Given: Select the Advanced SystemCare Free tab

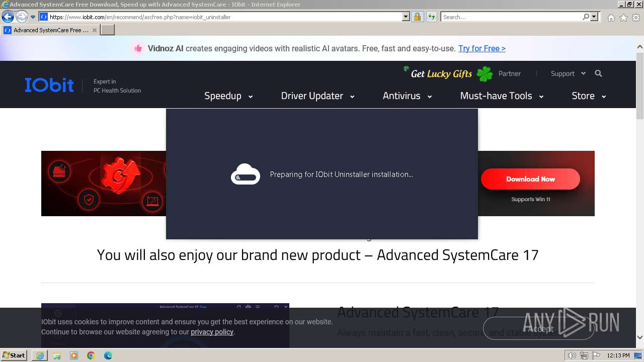Looking at the screenshot, I should [x=50, y=30].
